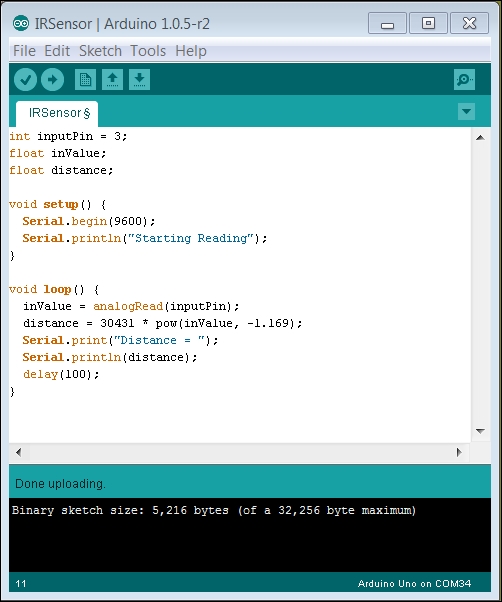The width and height of the screenshot is (502, 602).
Task: Open the Sketch menu
Action: point(100,51)
